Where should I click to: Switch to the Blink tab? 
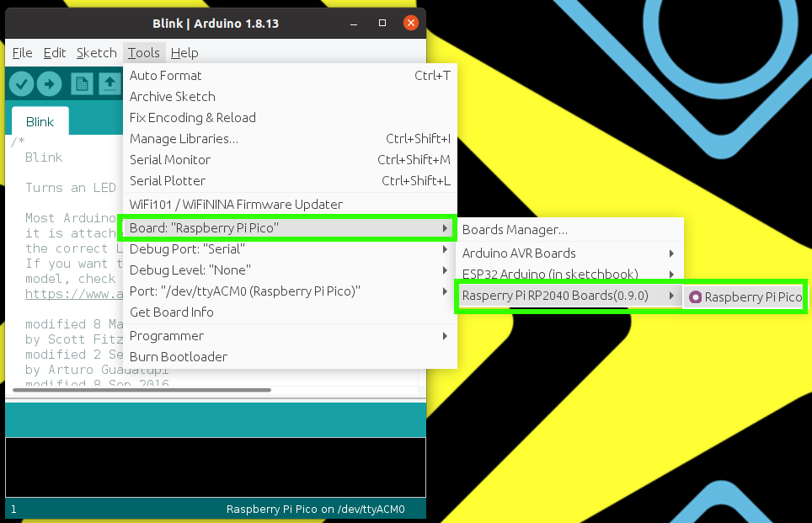[39, 121]
